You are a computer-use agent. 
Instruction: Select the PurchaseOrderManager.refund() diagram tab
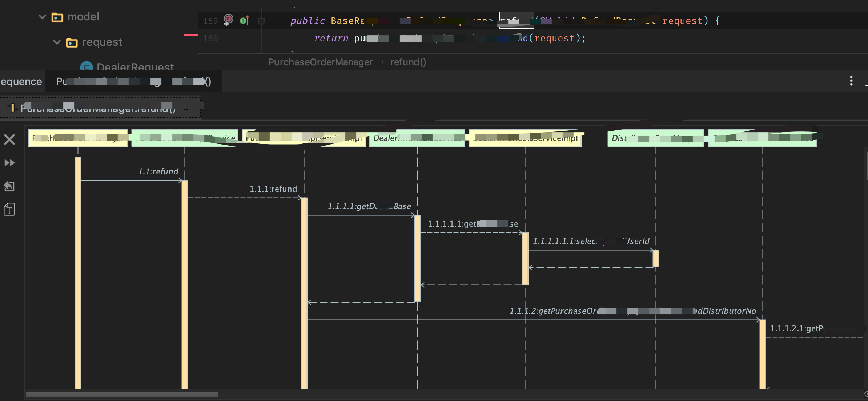pyautogui.click(x=133, y=81)
